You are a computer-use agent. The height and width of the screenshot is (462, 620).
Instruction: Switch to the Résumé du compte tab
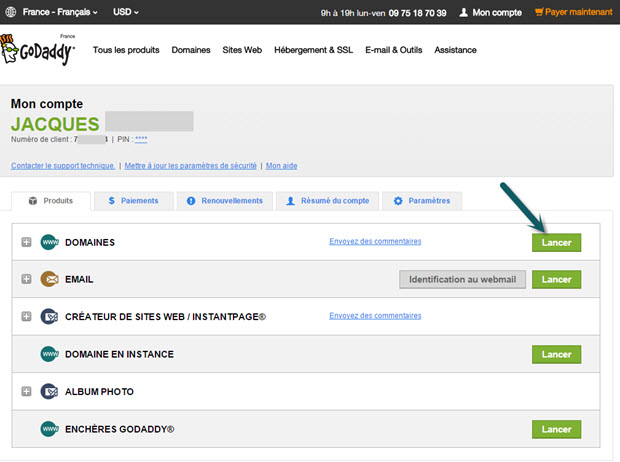coord(328,201)
